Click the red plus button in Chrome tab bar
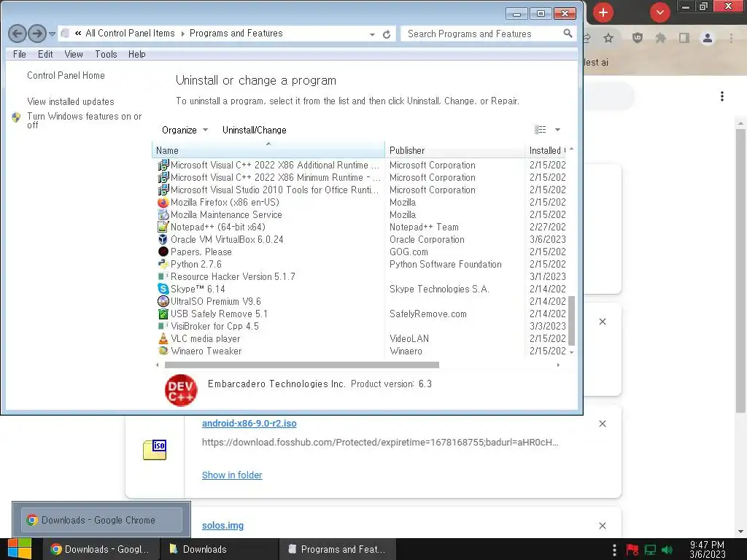The height and width of the screenshot is (560, 747). (x=603, y=12)
